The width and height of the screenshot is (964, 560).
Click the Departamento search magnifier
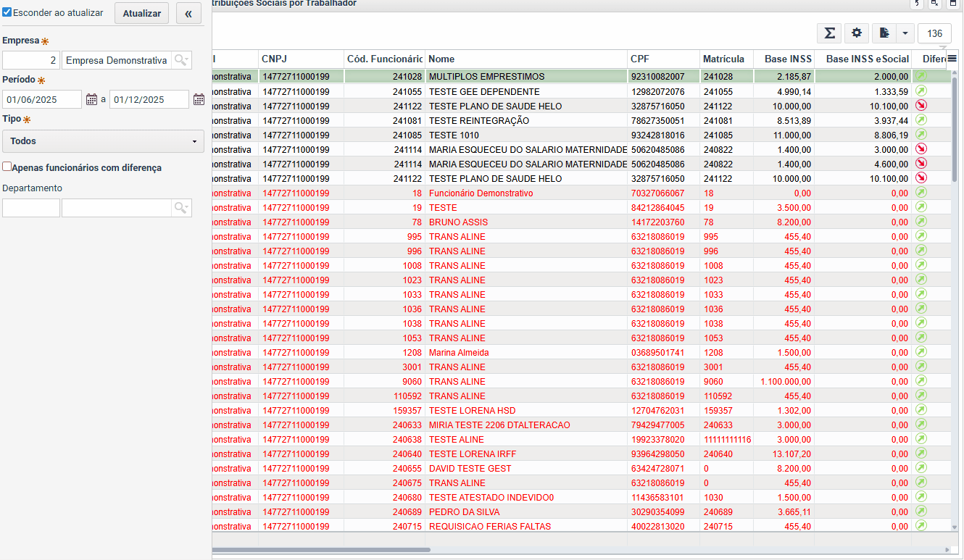tap(181, 208)
